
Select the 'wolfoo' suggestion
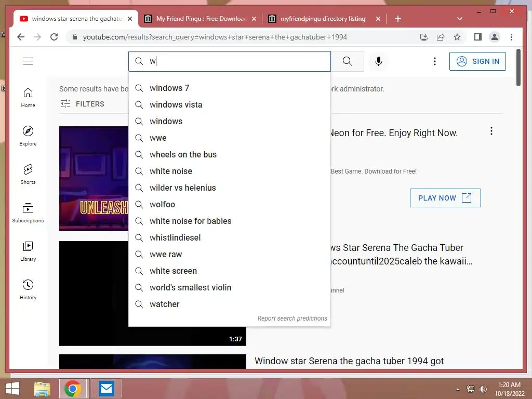pos(229,205)
